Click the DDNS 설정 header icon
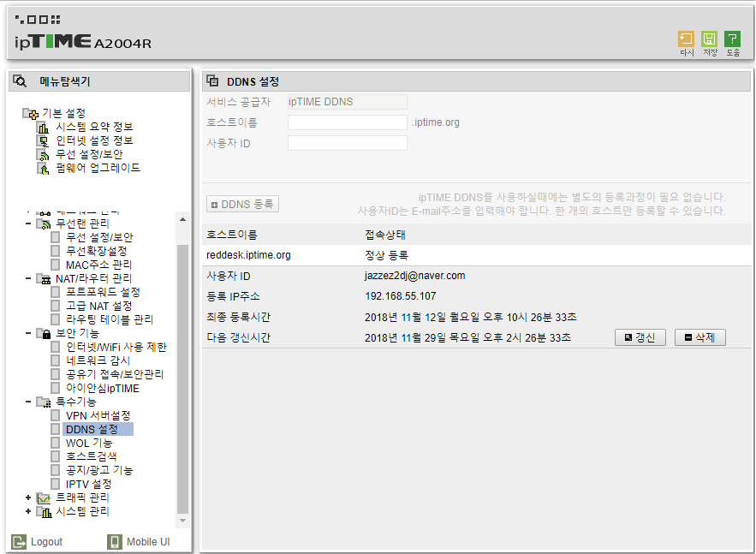 point(212,81)
